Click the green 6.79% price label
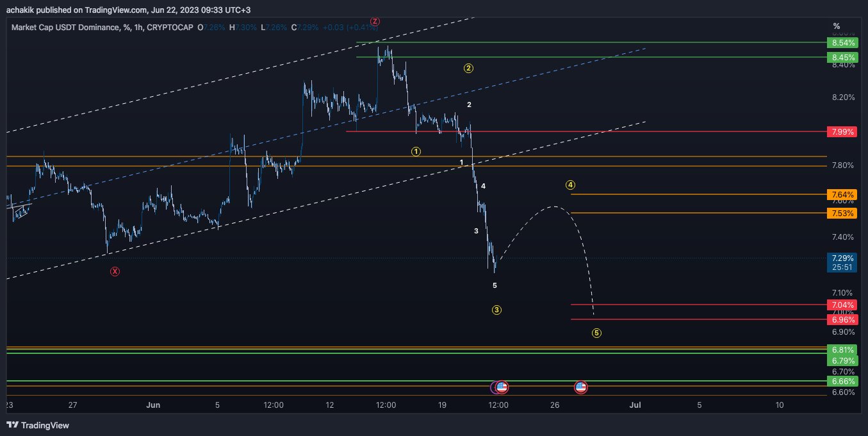The height and width of the screenshot is (436, 868). [842, 360]
